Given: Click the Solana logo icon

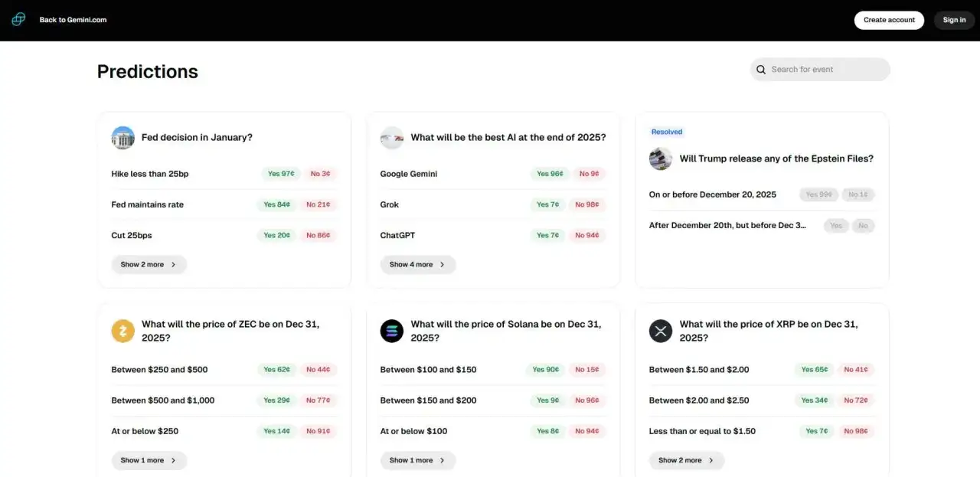Looking at the screenshot, I should 391,331.
